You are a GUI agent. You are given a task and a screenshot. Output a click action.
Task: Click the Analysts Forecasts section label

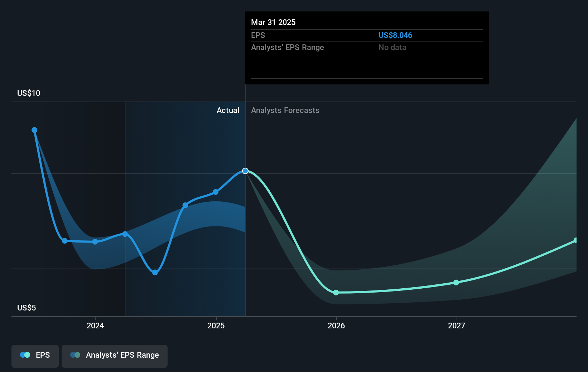285,110
